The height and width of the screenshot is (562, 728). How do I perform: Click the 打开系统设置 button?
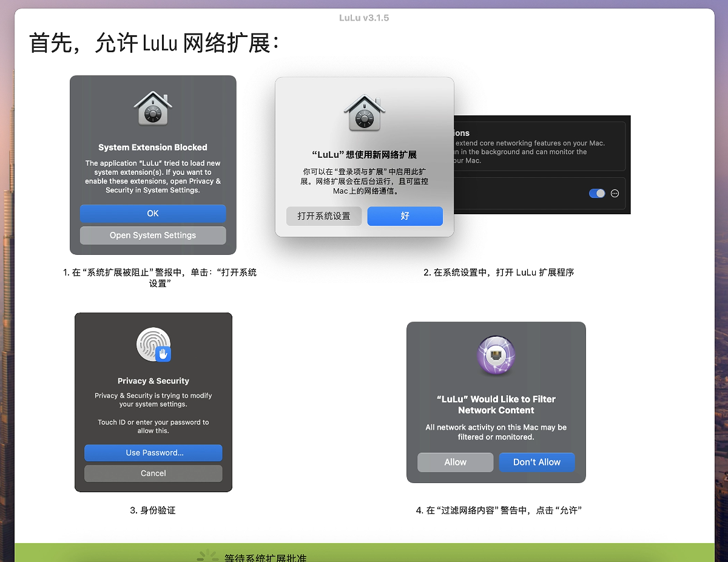pos(324,216)
